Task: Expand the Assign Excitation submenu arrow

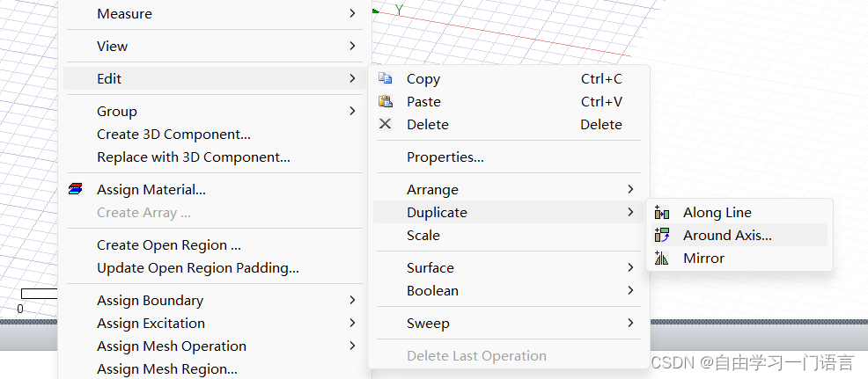Action: 353,323
